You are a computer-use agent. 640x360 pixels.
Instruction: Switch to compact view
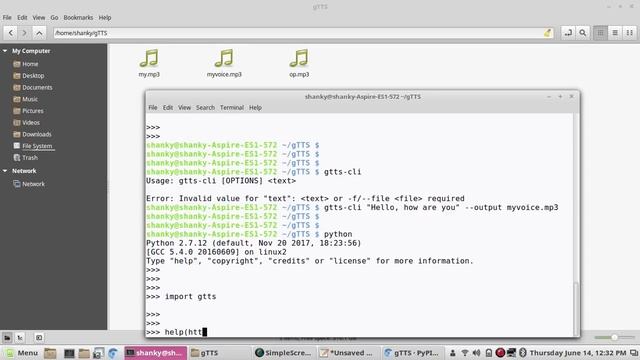(x=629, y=33)
